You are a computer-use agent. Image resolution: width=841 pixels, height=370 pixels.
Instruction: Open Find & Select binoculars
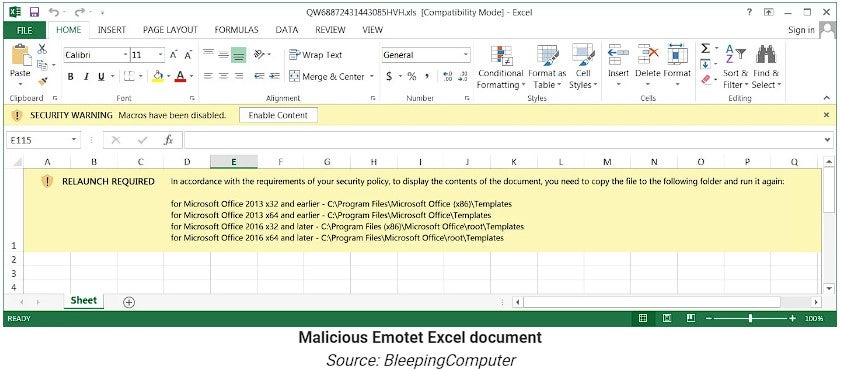coord(766,67)
